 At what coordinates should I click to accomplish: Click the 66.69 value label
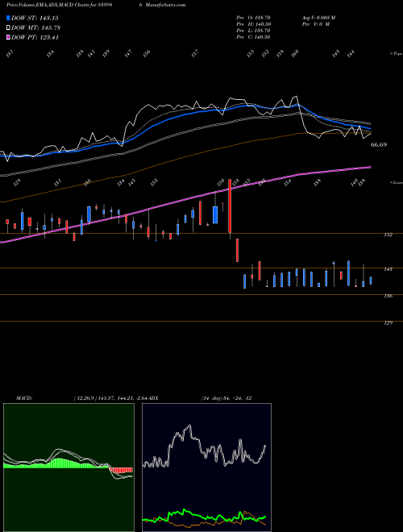click(x=379, y=144)
